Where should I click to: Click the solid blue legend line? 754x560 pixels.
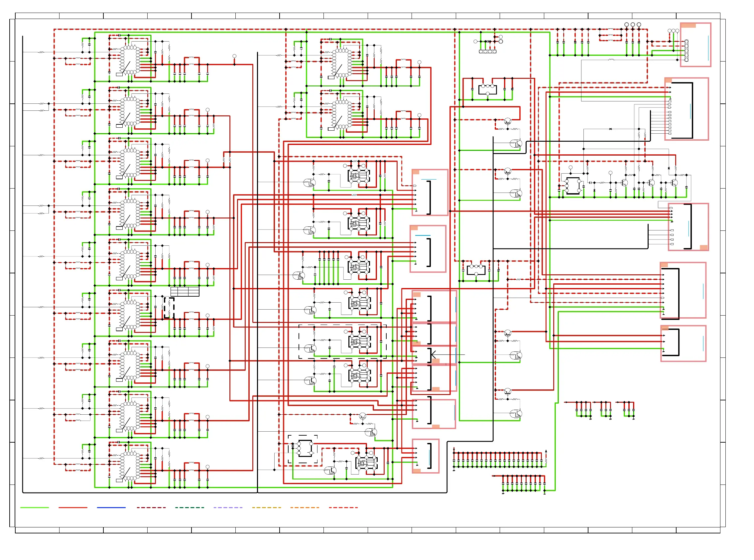[x=111, y=507]
